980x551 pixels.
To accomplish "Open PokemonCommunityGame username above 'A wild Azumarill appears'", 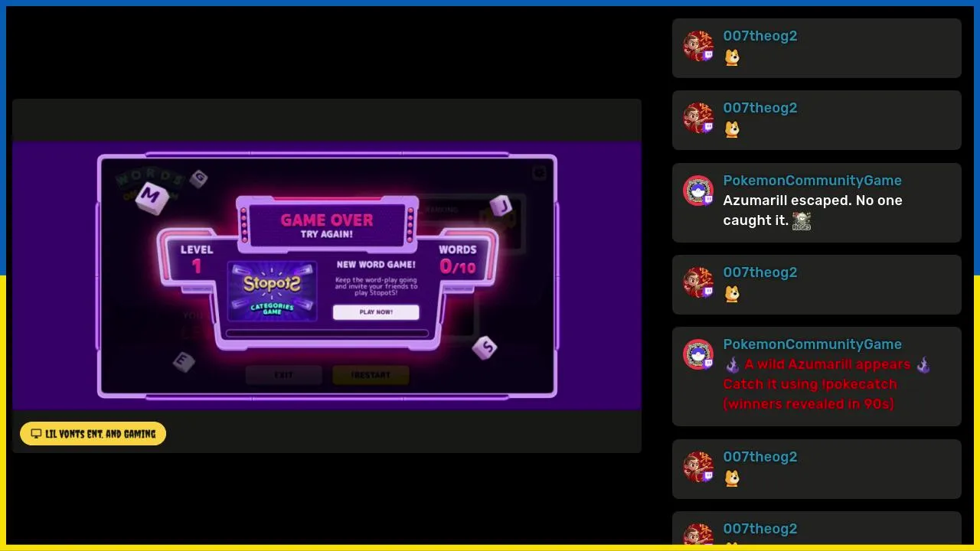I will (812, 344).
